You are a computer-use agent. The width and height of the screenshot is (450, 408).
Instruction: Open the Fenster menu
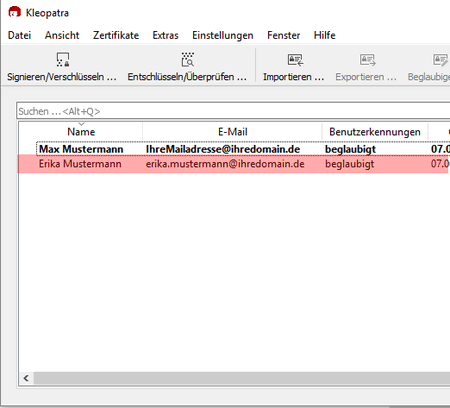(x=283, y=35)
